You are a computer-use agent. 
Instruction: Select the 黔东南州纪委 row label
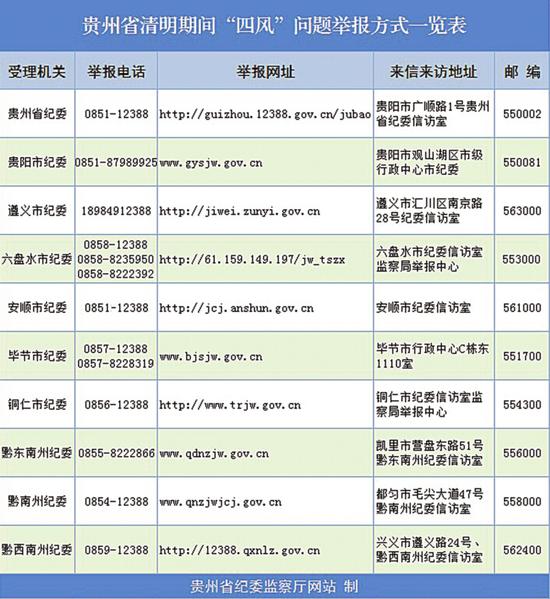(x=37, y=453)
